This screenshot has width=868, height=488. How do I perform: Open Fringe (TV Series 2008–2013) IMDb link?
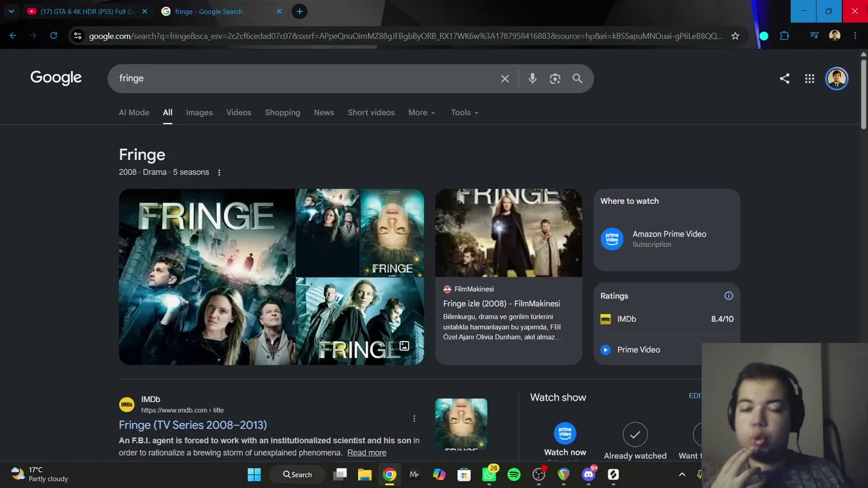(x=193, y=425)
